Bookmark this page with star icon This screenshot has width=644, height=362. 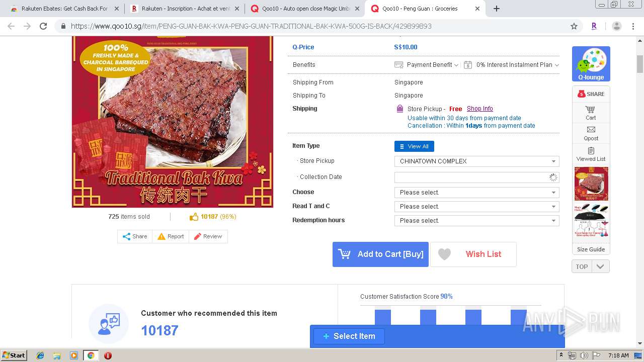[x=574, y=26]
